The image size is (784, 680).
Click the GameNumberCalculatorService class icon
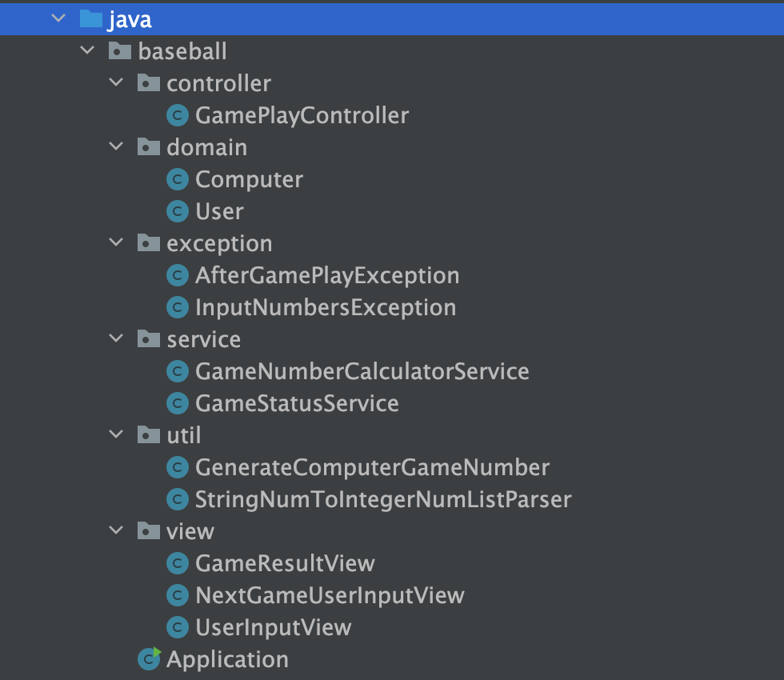tap(178, 371)
